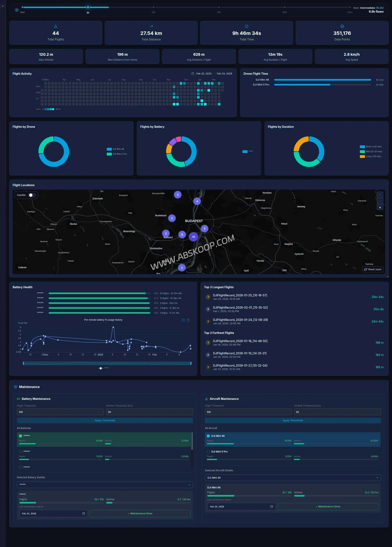Screen dimensions: 392x547
Task: Toggle Long (>20 min) legend entry
Action: (371, 157)
